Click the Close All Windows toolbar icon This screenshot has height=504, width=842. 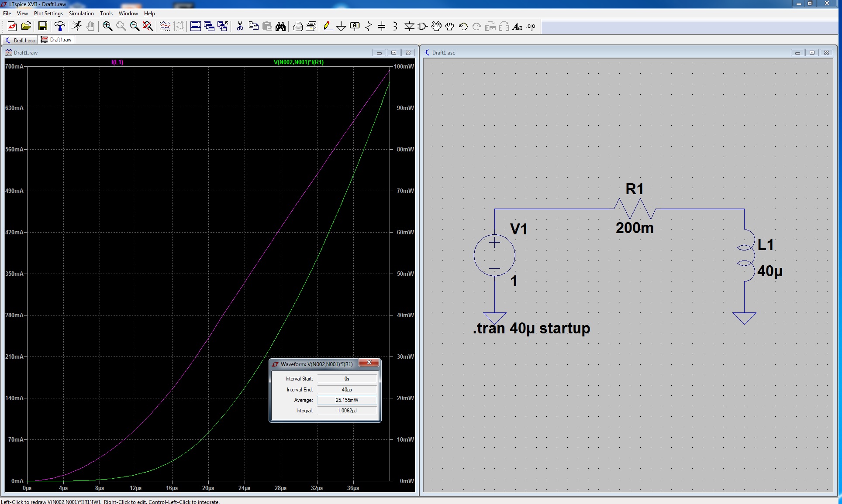(x=223, y=27)
